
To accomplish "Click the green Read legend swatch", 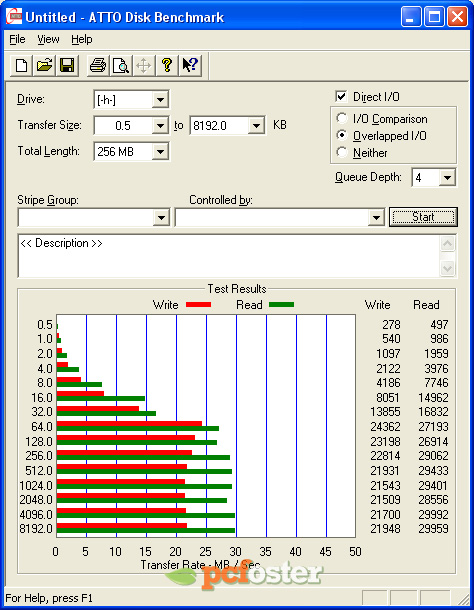I will coord(281,305).
